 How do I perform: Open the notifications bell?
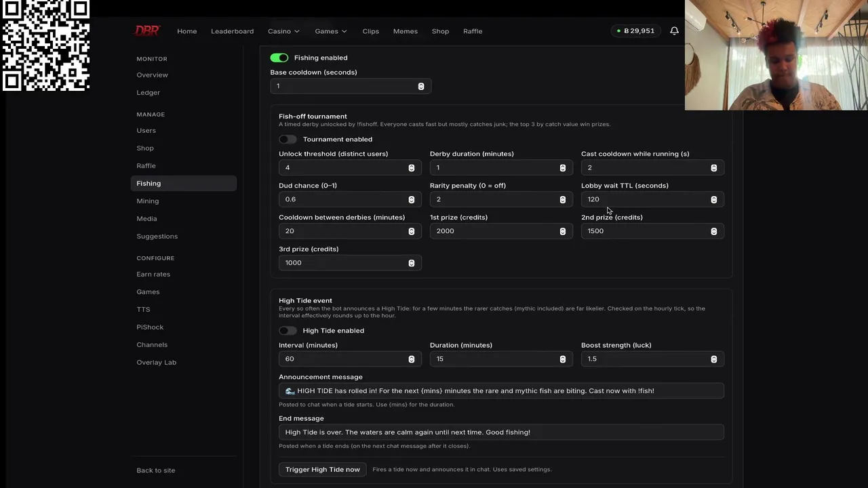pyautogui.click(x=674, y=30)
